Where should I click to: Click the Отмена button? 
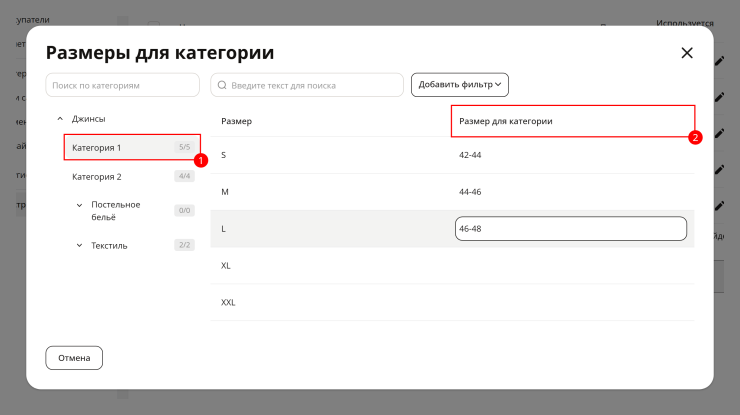click(x=74, y=358)
